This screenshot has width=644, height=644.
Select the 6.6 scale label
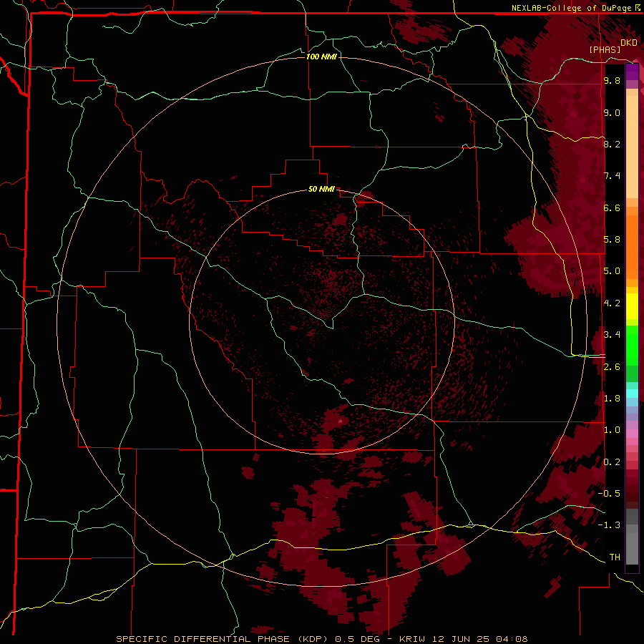pyautogui.click(x=612, y=208)
